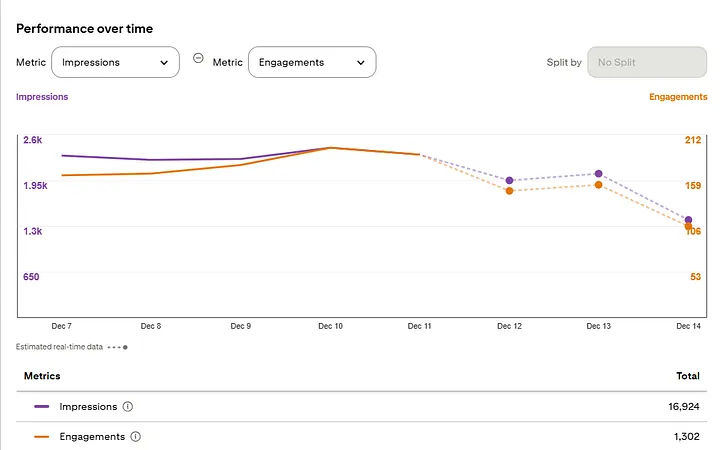Click the Dec 10 date on x-axis
The width and height of the screenshot is (720, 450).
tap(331, 326)
